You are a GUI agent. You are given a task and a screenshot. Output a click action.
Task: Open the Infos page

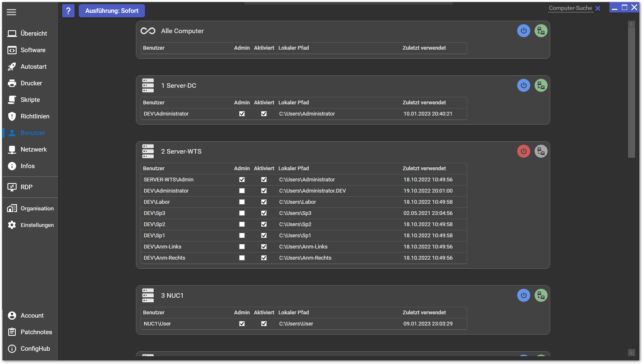(30, 166)
